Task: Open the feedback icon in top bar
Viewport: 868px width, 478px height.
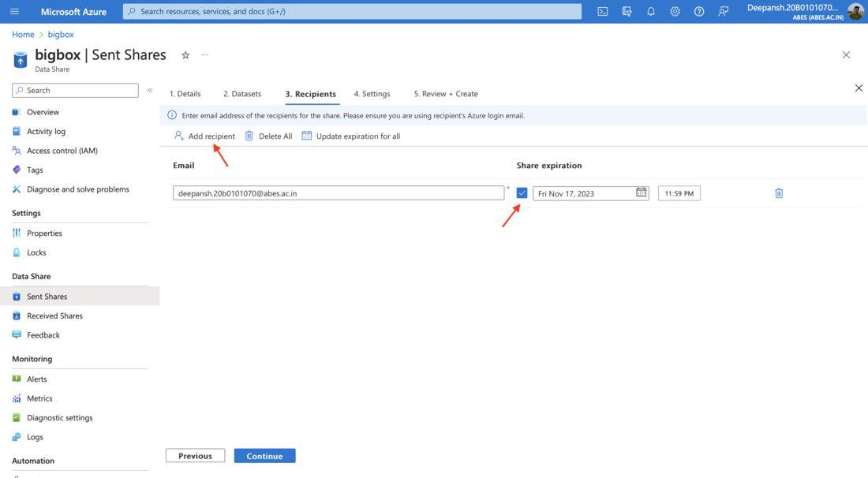Action: point(723,11)
